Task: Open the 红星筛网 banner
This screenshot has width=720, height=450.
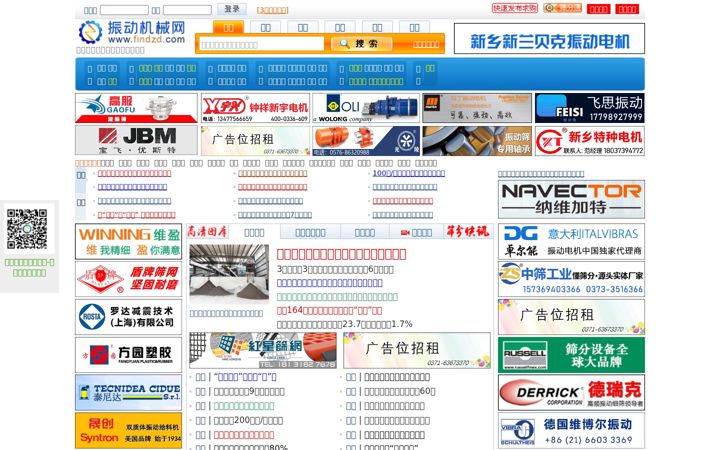Action: (x=263, y=350)
